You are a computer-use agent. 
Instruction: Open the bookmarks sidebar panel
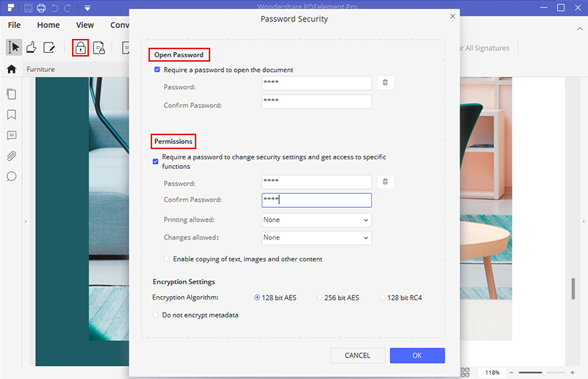(12, 115)
